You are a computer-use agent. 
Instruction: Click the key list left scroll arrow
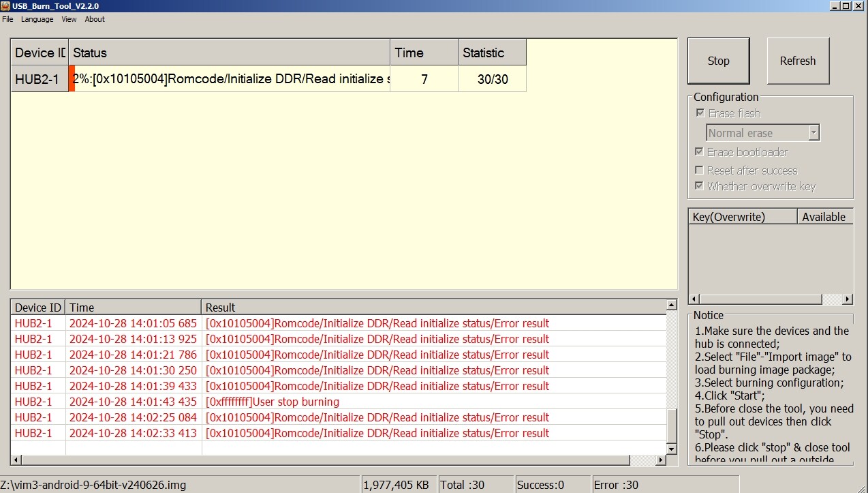694,299
